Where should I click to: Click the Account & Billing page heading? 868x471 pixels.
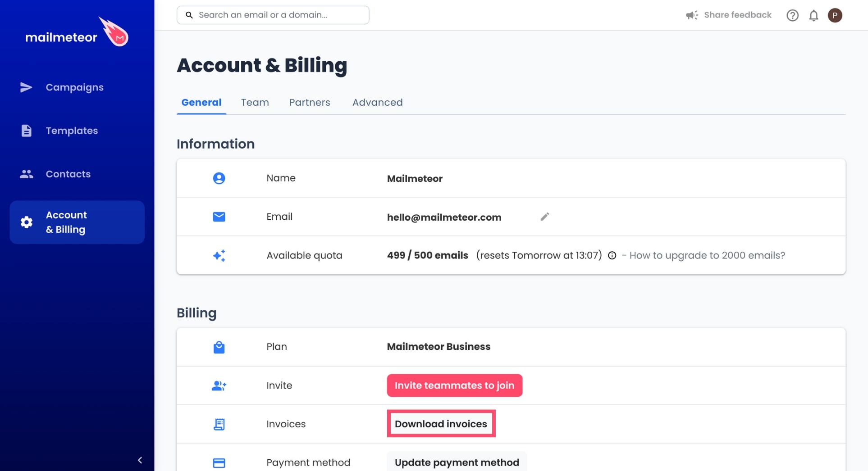coord(262,66)
